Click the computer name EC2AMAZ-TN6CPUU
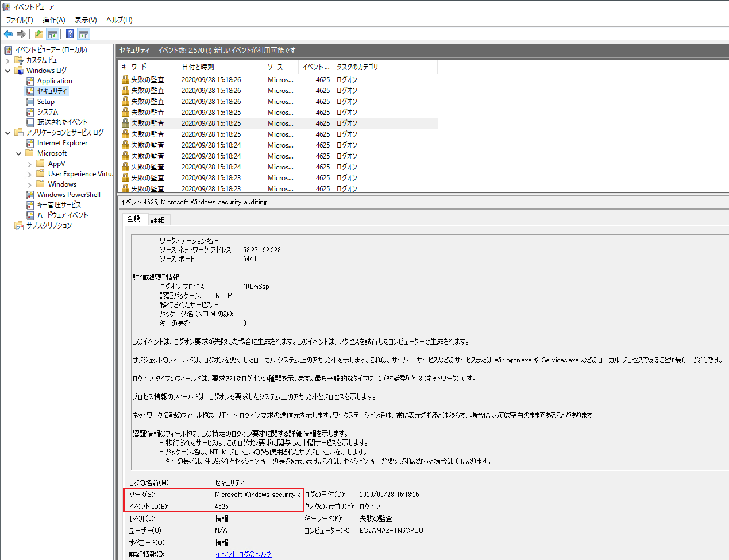The image size is (729, 560). [391, 531]
